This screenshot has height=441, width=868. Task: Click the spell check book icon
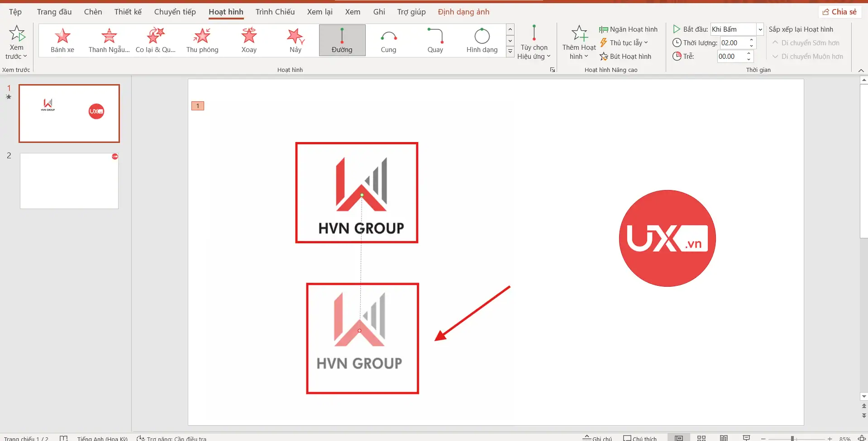coord(63,438)
